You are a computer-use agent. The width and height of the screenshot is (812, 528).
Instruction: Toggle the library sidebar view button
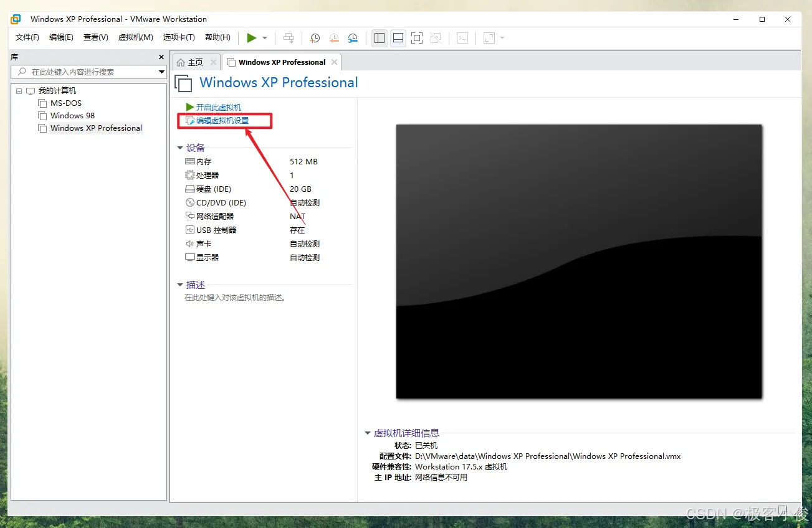(x=380, y=38)
